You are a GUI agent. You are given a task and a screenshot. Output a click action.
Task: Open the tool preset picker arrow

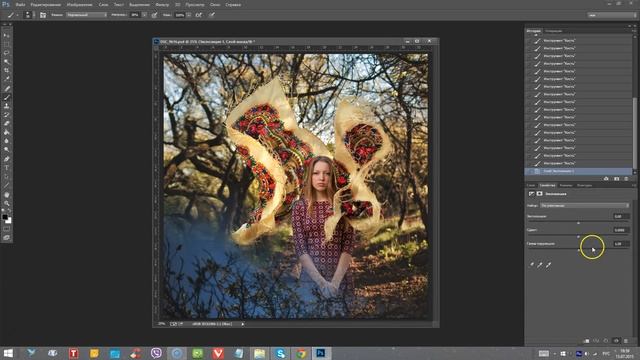click(x=17, y=15)
